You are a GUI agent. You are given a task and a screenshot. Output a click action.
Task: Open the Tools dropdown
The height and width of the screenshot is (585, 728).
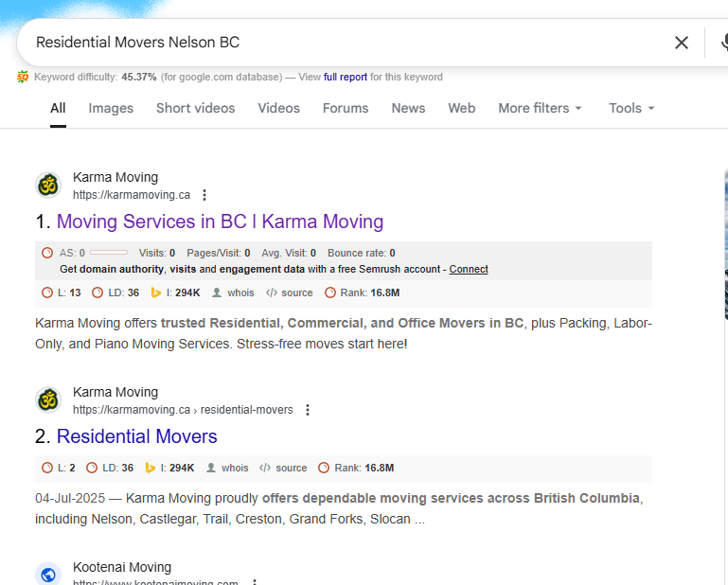(x=631, y=108)
